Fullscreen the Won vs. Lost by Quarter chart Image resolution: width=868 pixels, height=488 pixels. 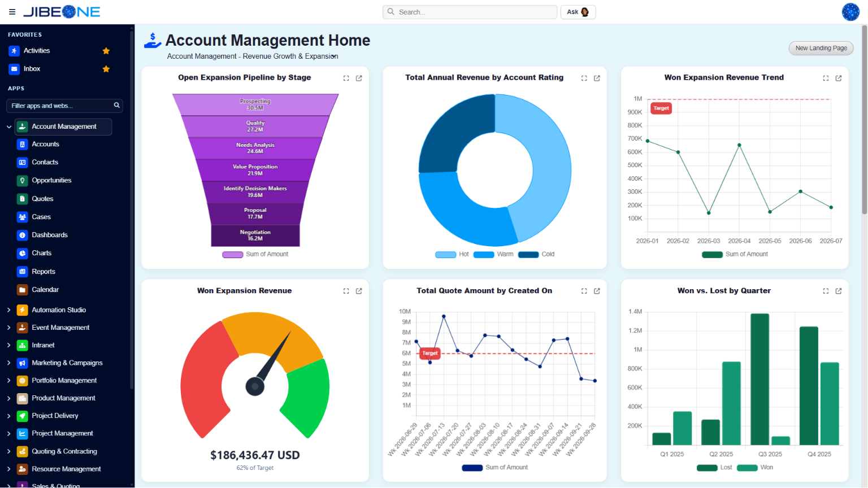(826, 291)
